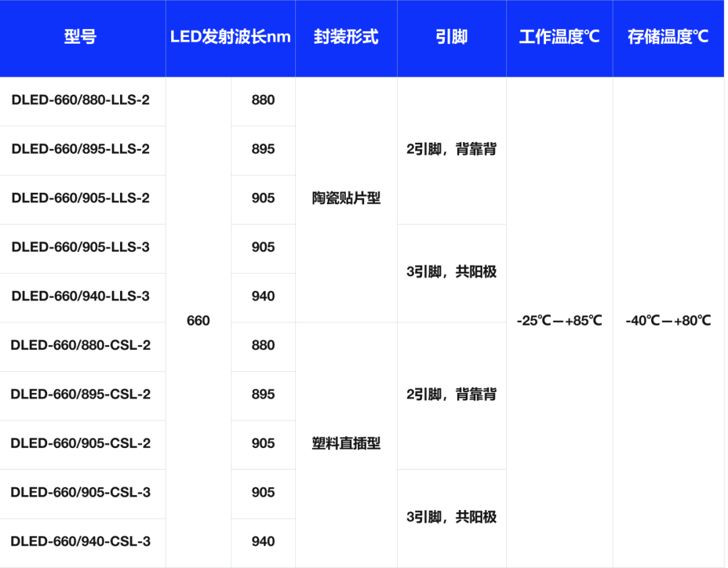Click the 引脚 column header
Screen dimensions: 728x568
click(452, 38)
